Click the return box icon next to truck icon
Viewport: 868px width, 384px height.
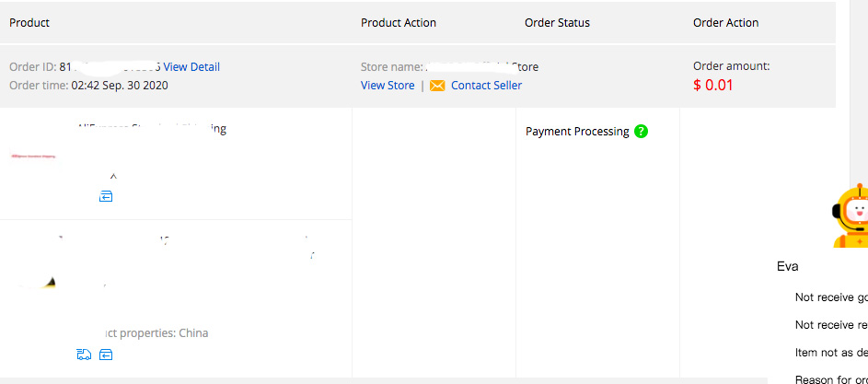pos(106,355)
